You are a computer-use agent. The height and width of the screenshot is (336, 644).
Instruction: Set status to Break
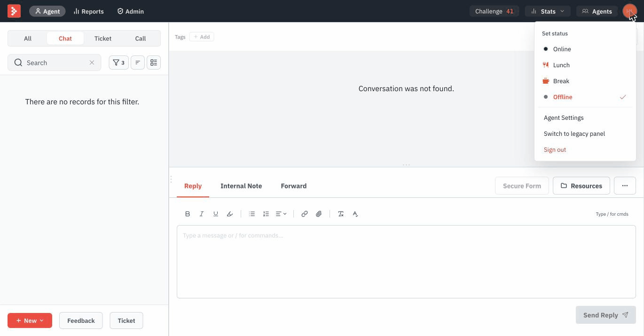pos(585,81)
